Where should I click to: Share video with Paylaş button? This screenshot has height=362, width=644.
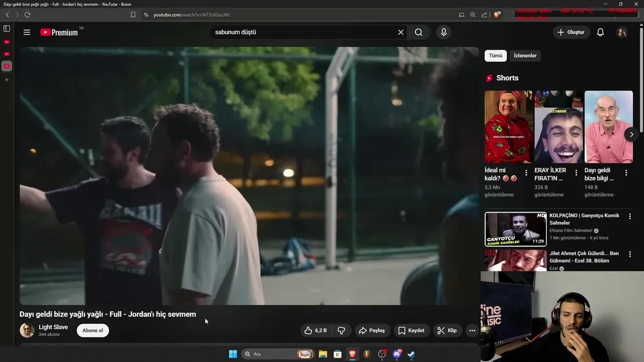click(x=371, y=330)
